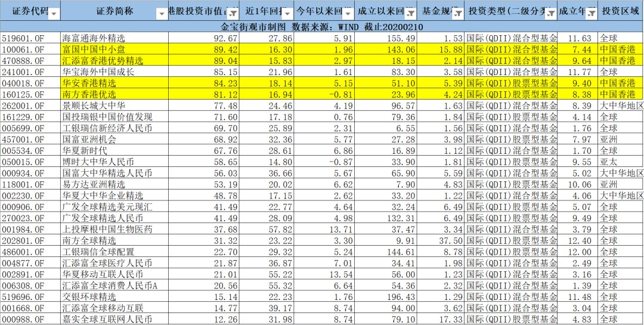Select the cell 广发全球精选美元现汇
The width and height of the screenshot is (644, 325).
click(114, 206)
